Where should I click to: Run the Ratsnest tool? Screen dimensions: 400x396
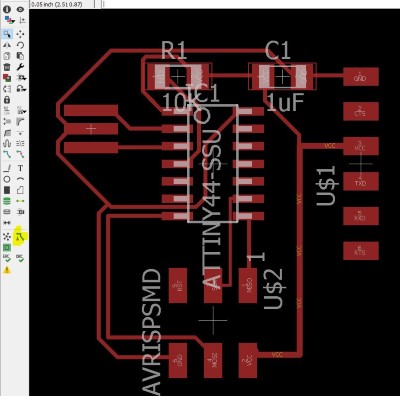point(7,237)
